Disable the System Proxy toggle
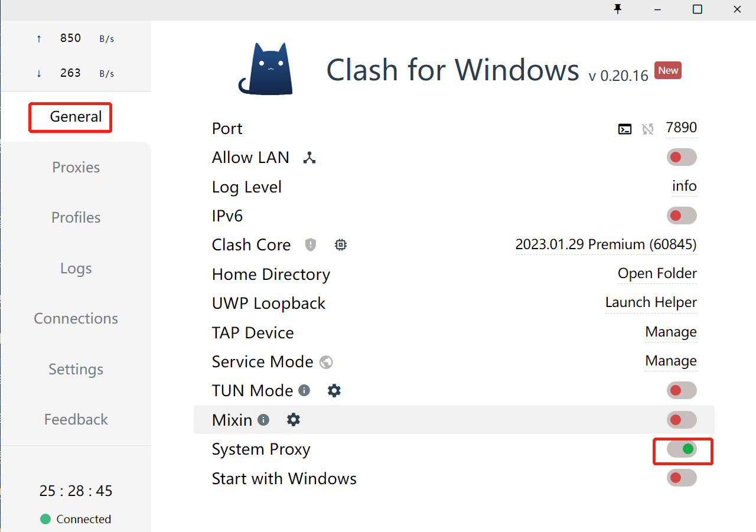Screen dimensions: 756x532 [682, 449]
